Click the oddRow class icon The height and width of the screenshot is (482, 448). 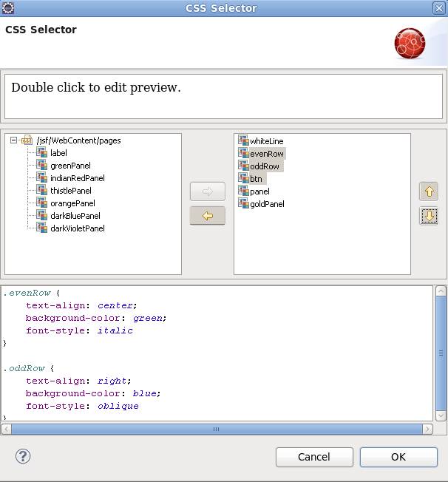click(243, 166)
